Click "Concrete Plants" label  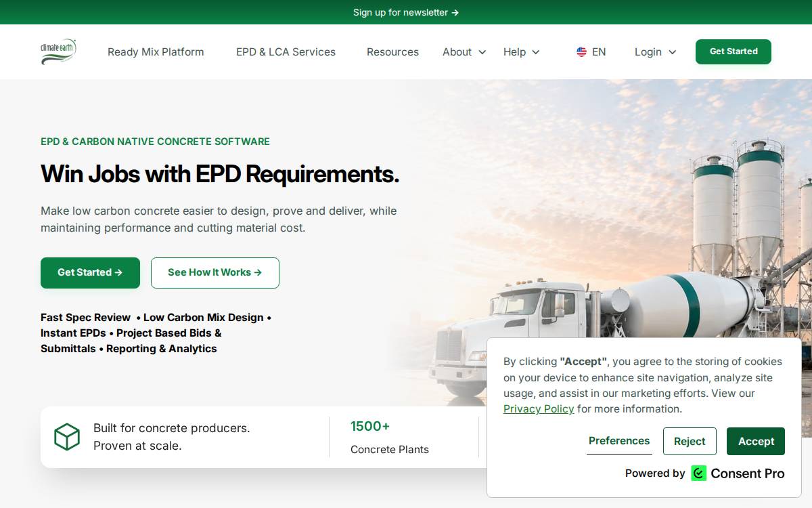390,449
